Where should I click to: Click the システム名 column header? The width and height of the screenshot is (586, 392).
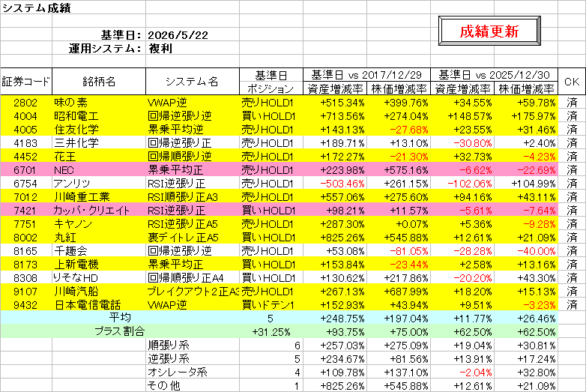coord(193,82)
